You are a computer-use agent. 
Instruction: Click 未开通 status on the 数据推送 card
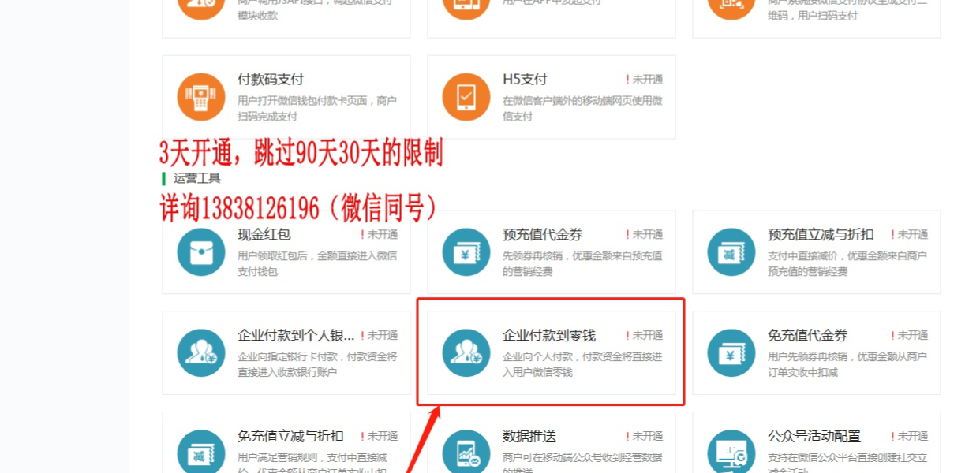[x=644, y=436]
